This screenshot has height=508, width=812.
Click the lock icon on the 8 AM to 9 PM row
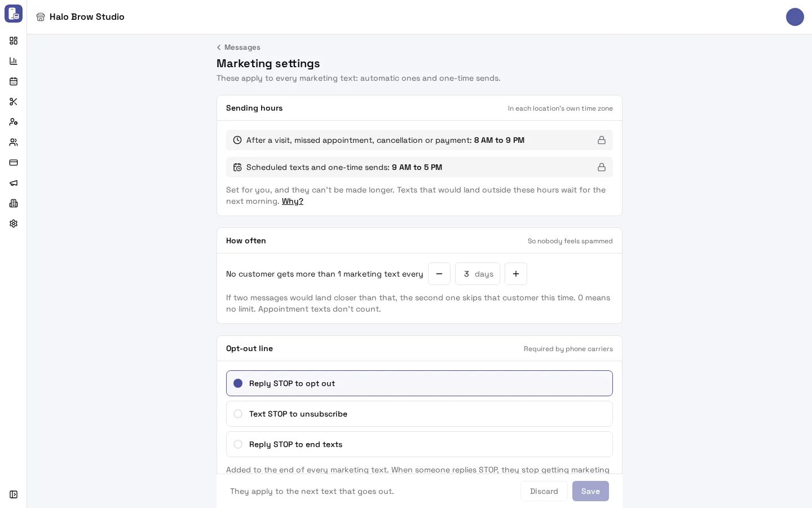point(602,140)
